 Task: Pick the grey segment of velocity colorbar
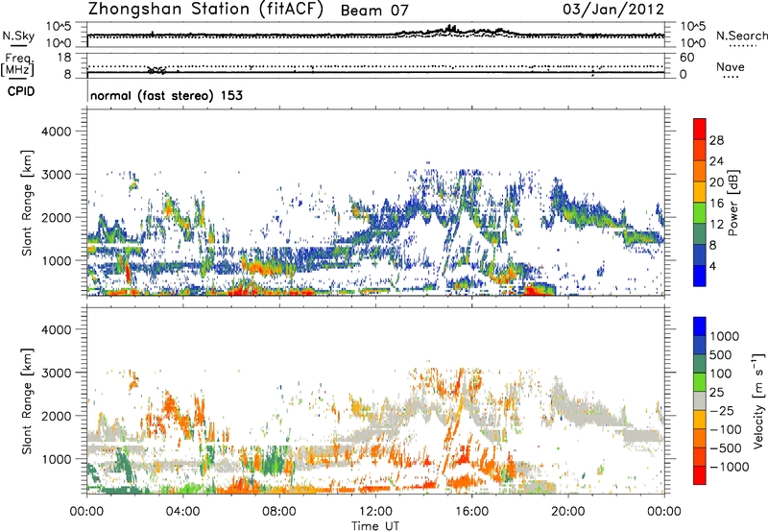click(x=700, y=401)
